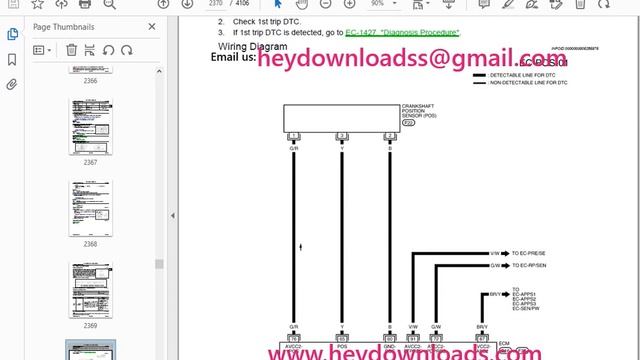This screenshot has height=360, width=640.
Task: Click the 'CRANKSHAFT POSITION SENSOR (POS)' label
Action: pyautogui.click(x=419, y=111)
